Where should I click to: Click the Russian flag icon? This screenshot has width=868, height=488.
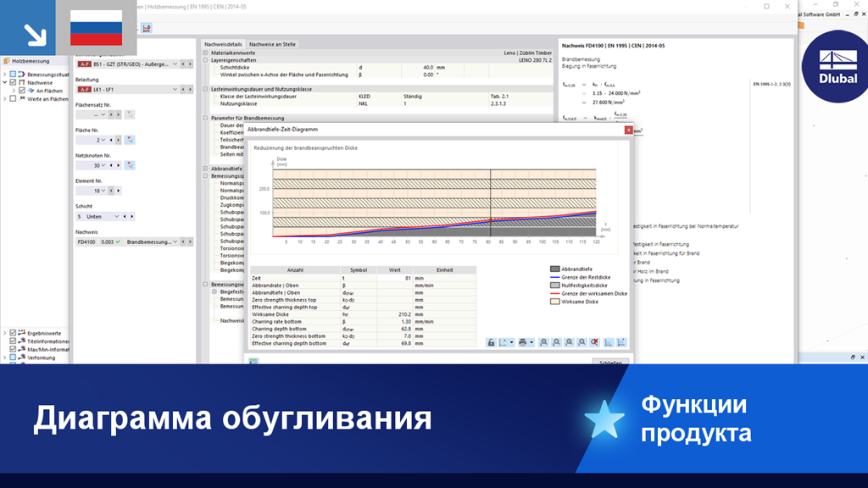tap(97, 28)
